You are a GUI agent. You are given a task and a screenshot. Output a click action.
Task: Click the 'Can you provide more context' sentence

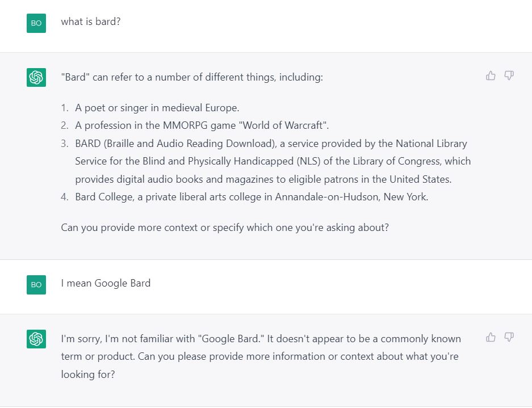pos(225,228)
